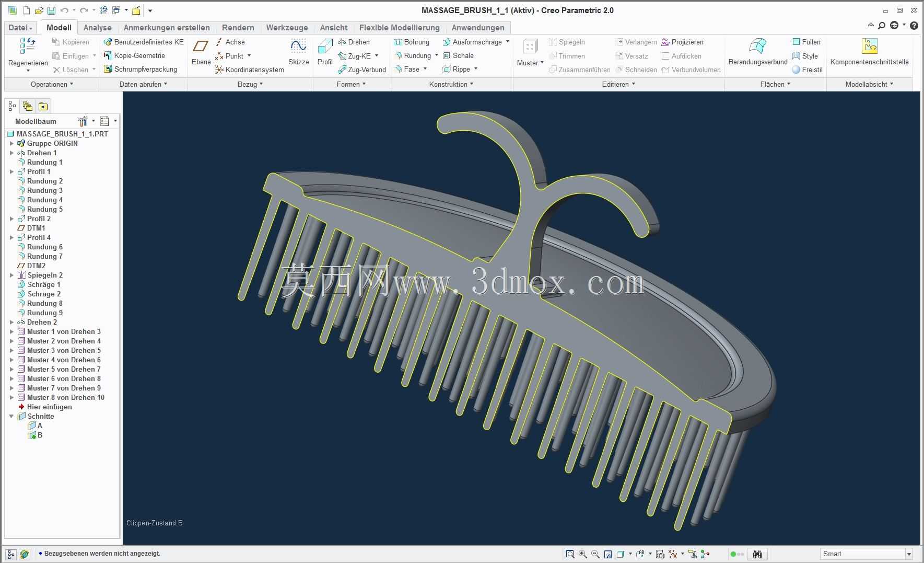924x563 pixels.
Task: Zoom out using status bar magnifier minus
Action: pos(595,554)
